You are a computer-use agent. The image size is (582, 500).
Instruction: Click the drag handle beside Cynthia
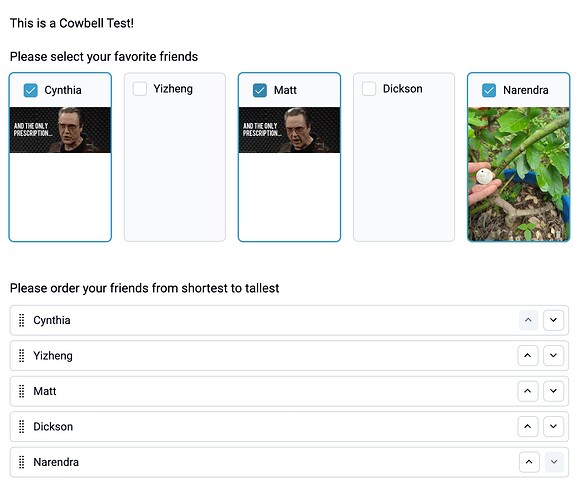tap(22, 320)
